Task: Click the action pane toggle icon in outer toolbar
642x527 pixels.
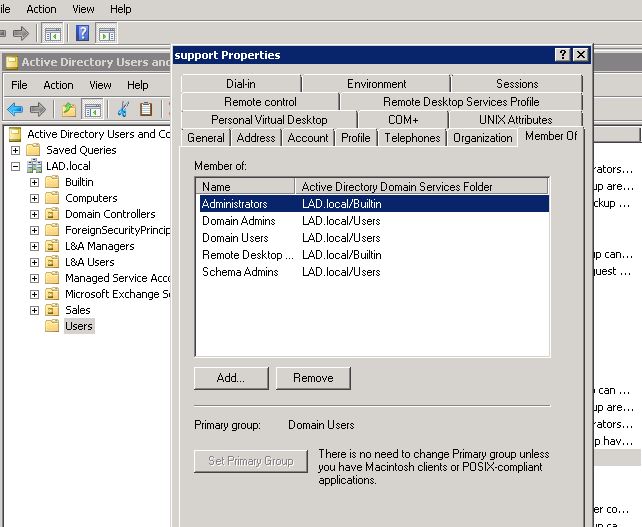Action: pos(107,34)
